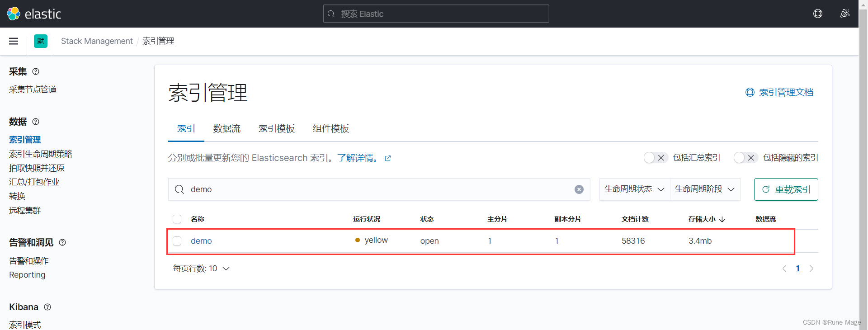
Task: Open the demo index link
Action: point(201,241)
